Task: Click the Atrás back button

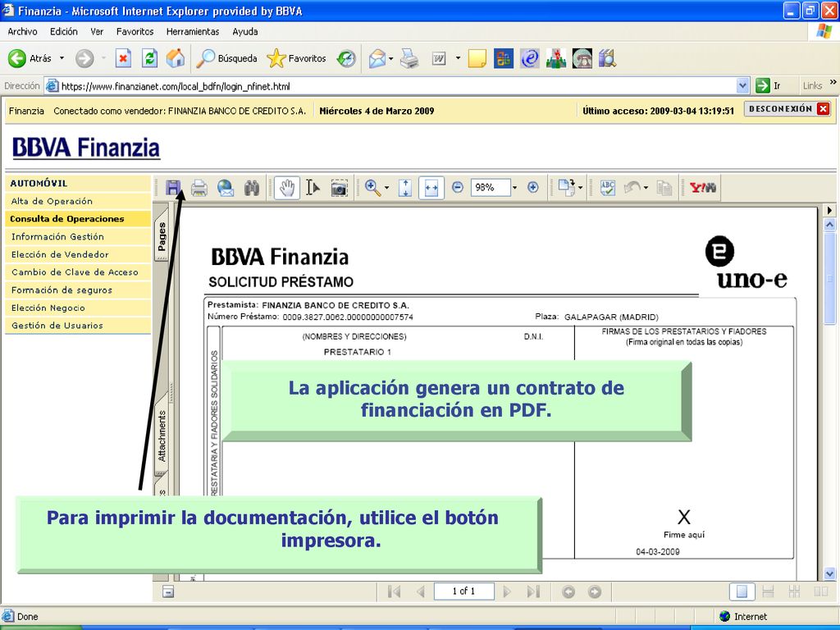Action: (31, 58)
